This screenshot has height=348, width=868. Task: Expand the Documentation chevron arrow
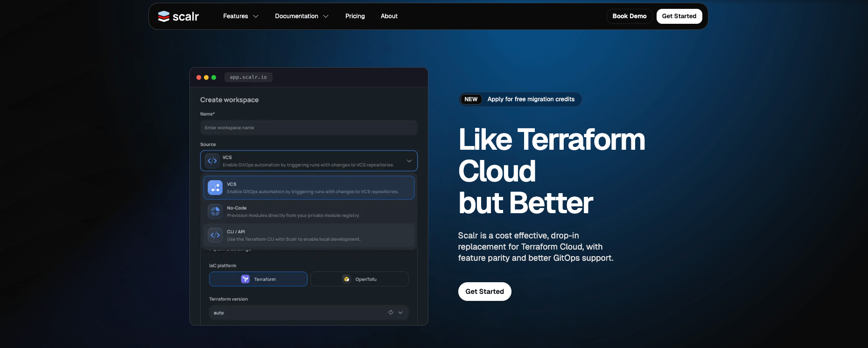pos(326,16)
